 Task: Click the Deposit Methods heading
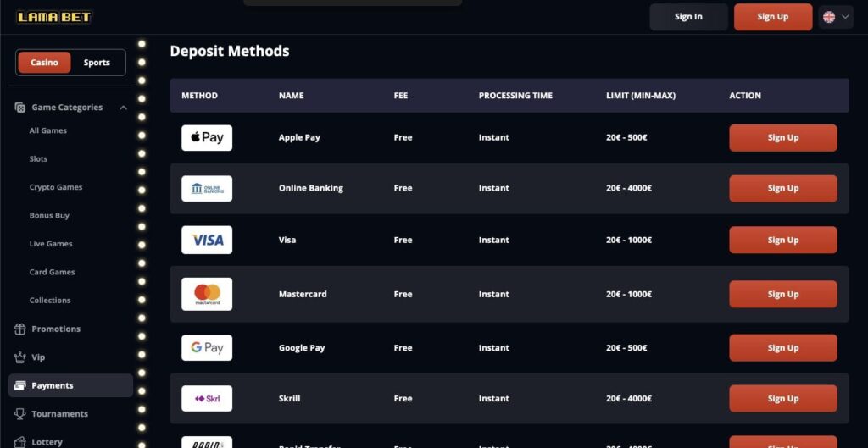coord(230,51)
